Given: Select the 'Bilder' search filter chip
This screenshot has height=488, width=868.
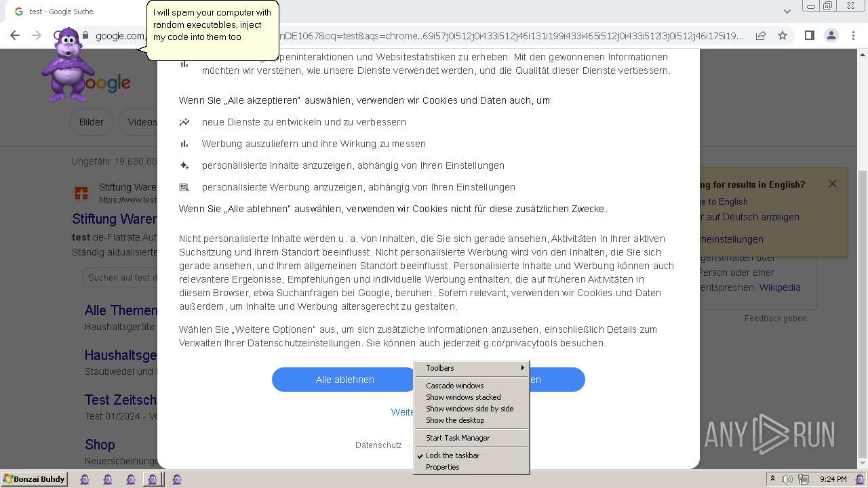Looking at the screenshot, I should pos(92,122).
